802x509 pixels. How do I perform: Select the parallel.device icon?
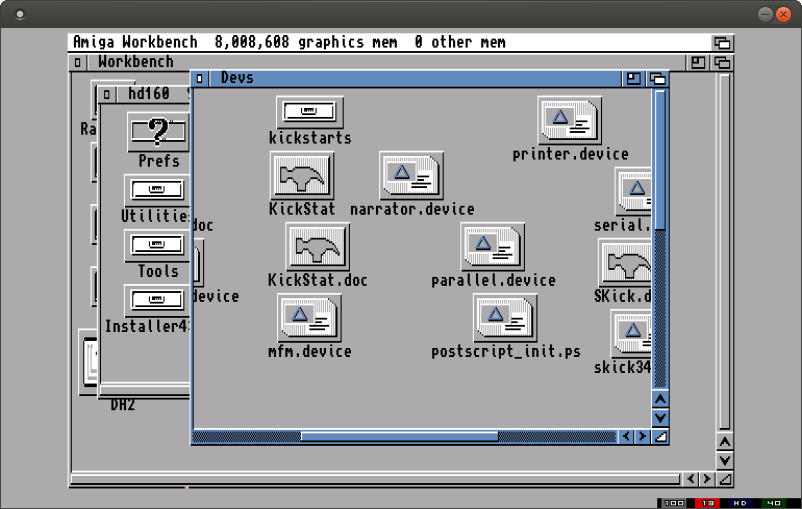pyautogui.click(x=492, y=246)
